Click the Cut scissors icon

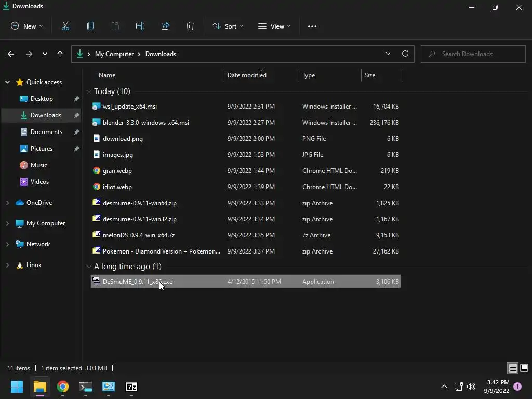point(65,26)
